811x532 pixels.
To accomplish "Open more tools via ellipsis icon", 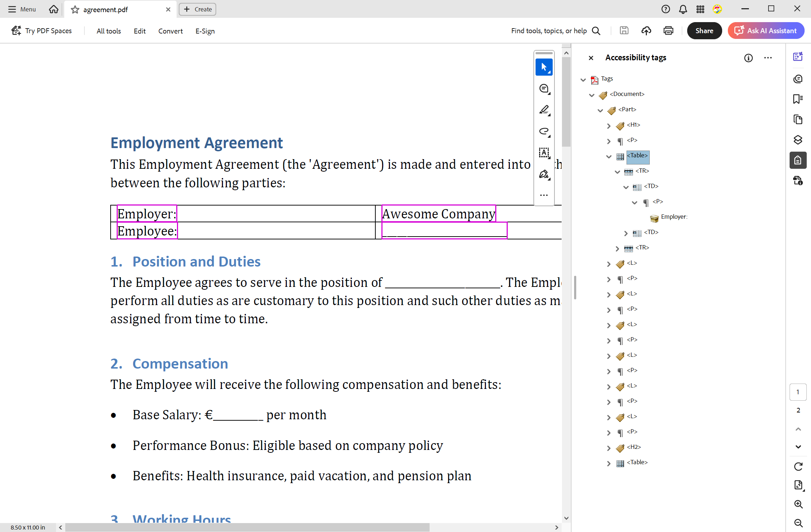I will tap(543, 195).
